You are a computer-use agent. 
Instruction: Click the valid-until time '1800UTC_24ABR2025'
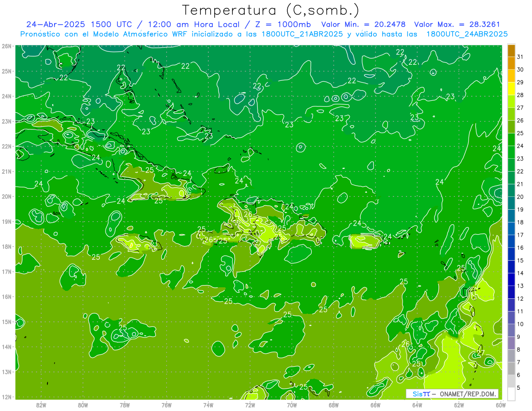[467, 34]
